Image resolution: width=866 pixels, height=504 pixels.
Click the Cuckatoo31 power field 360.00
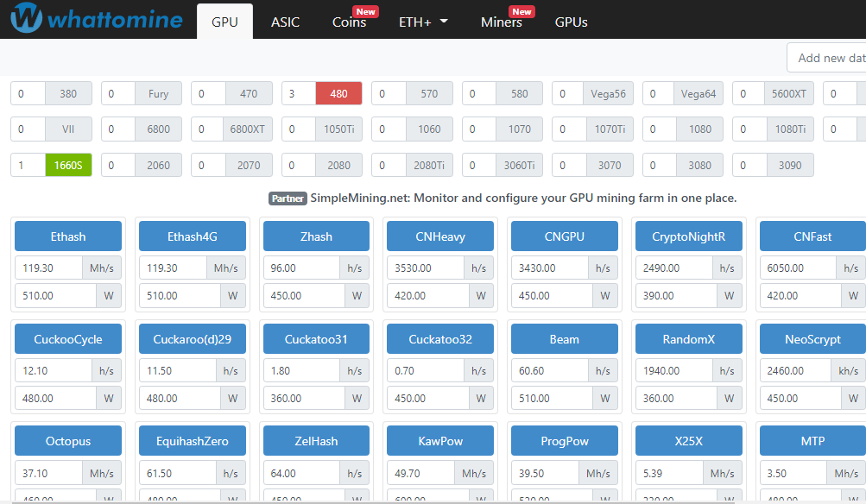[x=304, y=398]
